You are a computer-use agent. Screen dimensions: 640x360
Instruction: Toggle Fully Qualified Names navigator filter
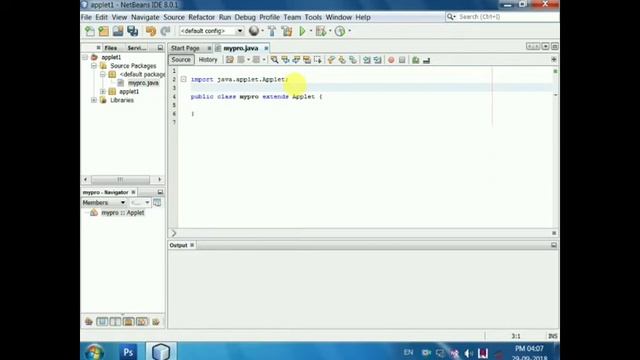click(156, 322)
